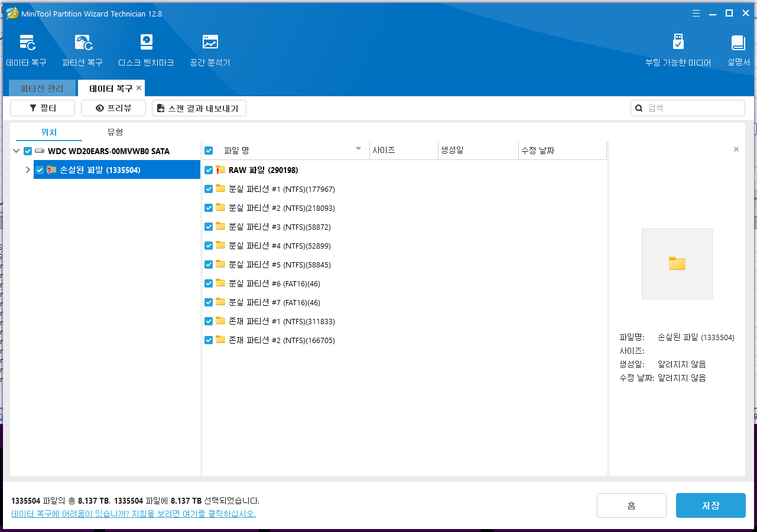Uncheck the 분실 파티션 #1 checkbox
The width and height of the screenshot is (757, 532).
(209, 189)
